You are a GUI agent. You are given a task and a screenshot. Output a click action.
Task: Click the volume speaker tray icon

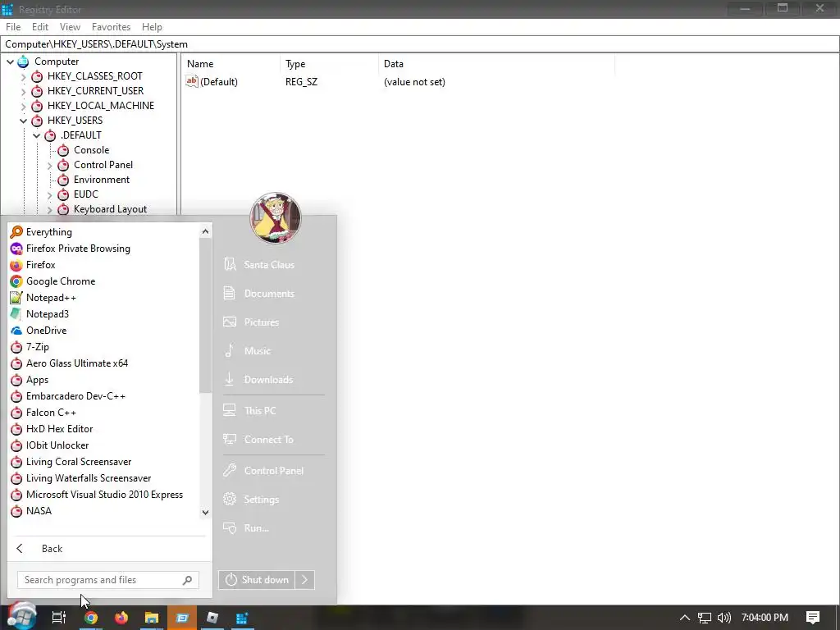click(724, 618)
